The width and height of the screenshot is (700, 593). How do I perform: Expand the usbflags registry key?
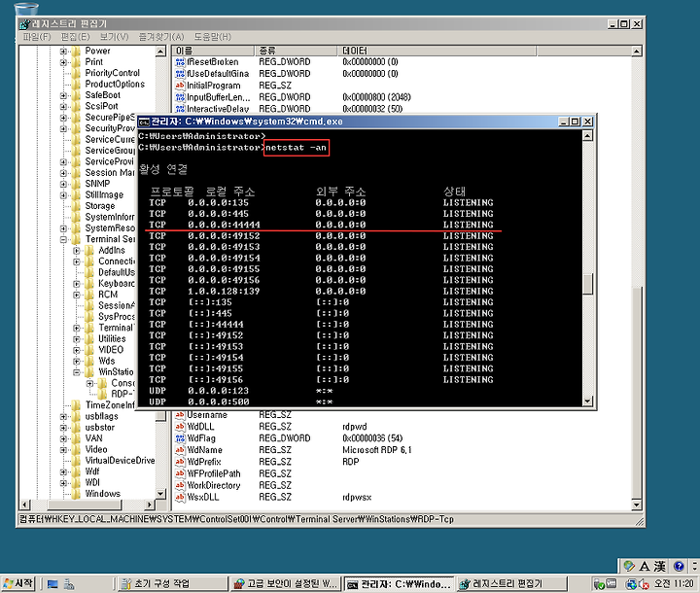pos(63,417)
